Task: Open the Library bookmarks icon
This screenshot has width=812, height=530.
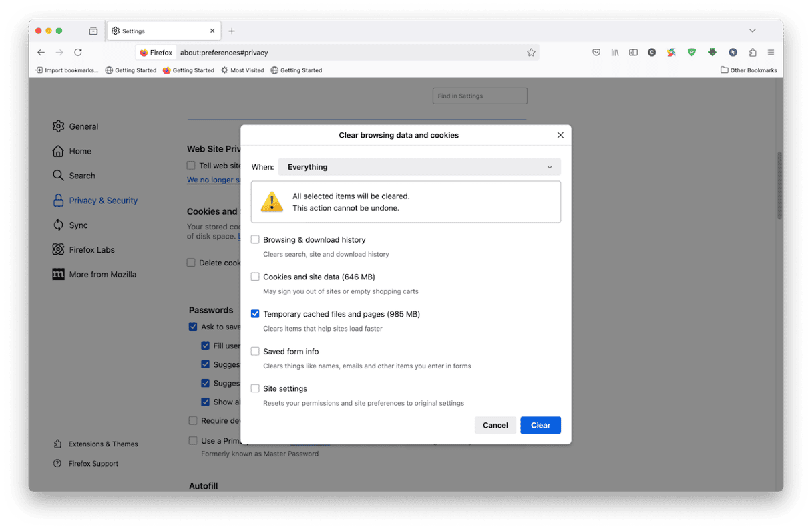Action: [615, 52]
